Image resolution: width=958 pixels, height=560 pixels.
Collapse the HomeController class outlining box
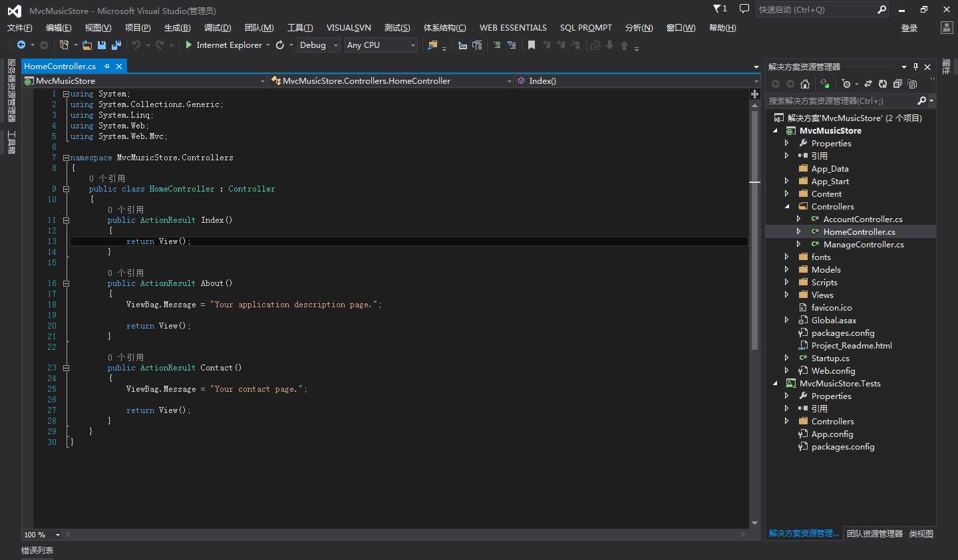(66, 189)
